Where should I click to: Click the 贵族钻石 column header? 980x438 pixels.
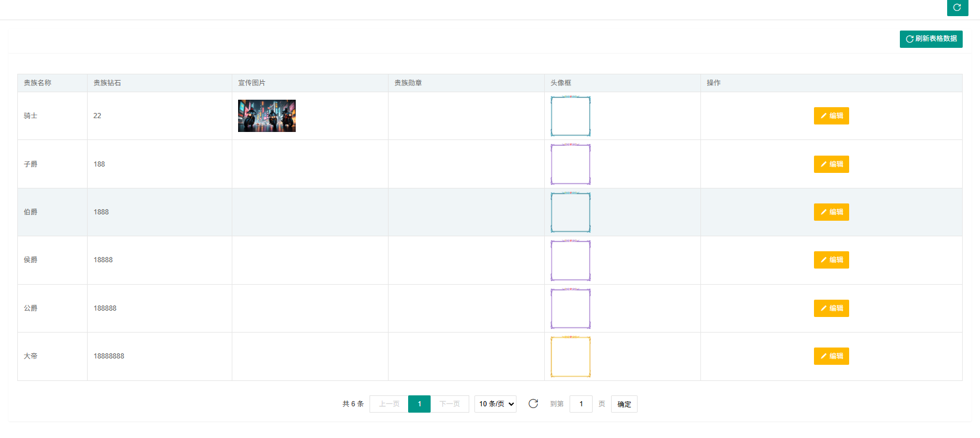point(107,83)
